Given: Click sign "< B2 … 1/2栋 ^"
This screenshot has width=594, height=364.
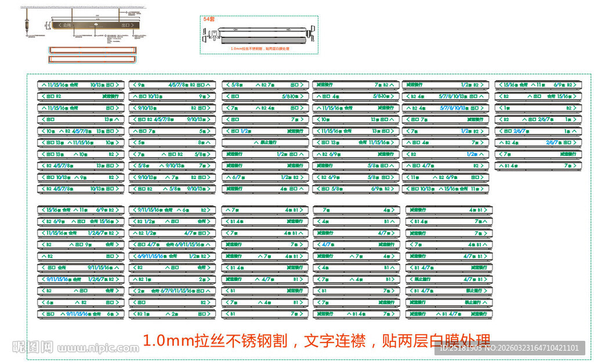Looking at the screenshot, I should click(445, 155).
